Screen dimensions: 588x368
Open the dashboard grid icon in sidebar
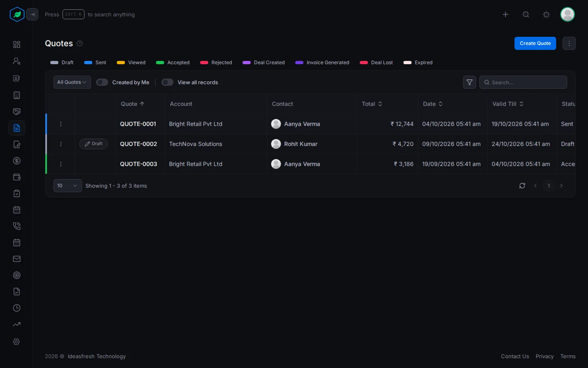coord(17,45)
